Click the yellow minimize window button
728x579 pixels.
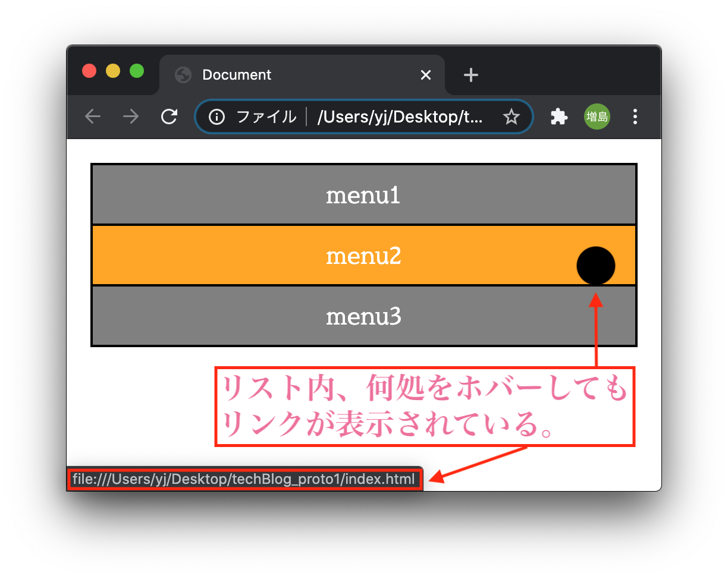(113, 71)
